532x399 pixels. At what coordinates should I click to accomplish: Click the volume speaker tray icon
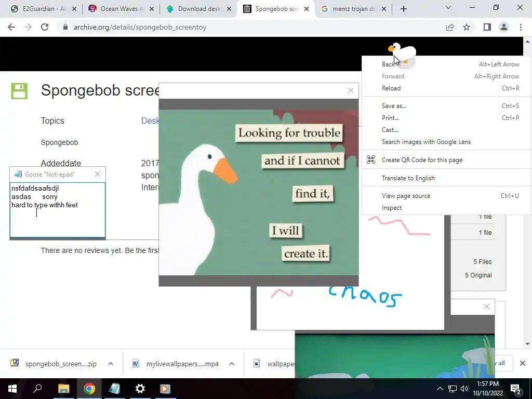tap(464, 389)
